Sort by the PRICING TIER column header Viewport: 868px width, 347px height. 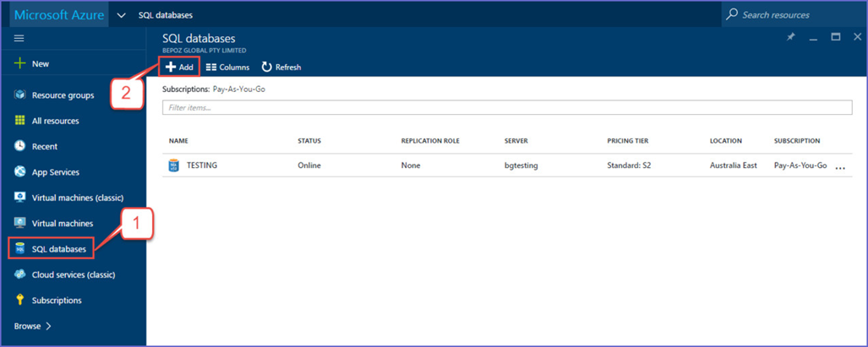627,141
